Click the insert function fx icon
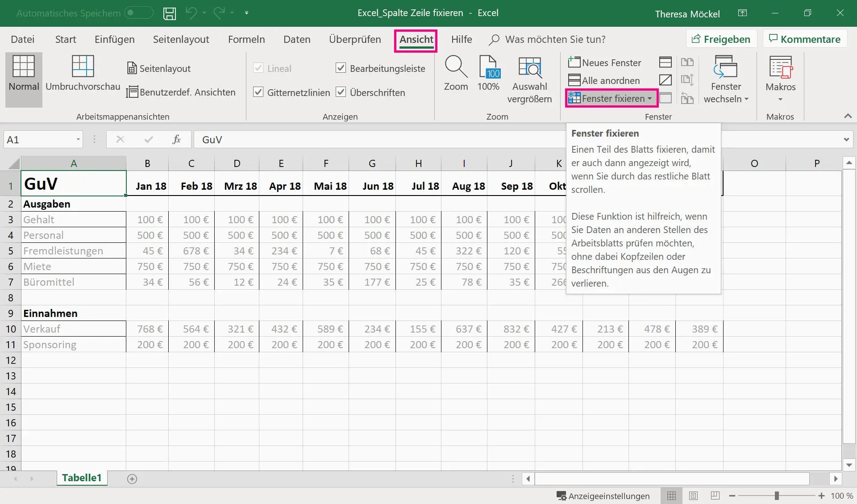857x504 pixels. [x=176, y=140]
